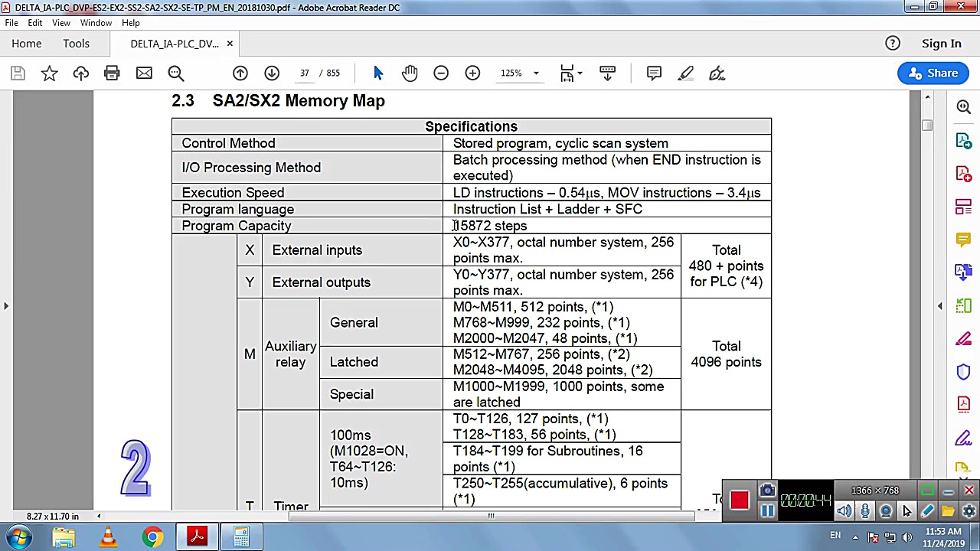Open the Help question mark icon

pos(893,44)
